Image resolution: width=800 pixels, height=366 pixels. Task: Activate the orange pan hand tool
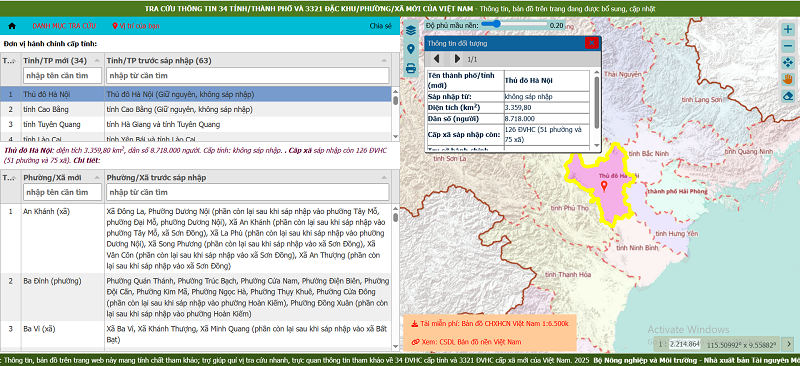click(788, 79)
